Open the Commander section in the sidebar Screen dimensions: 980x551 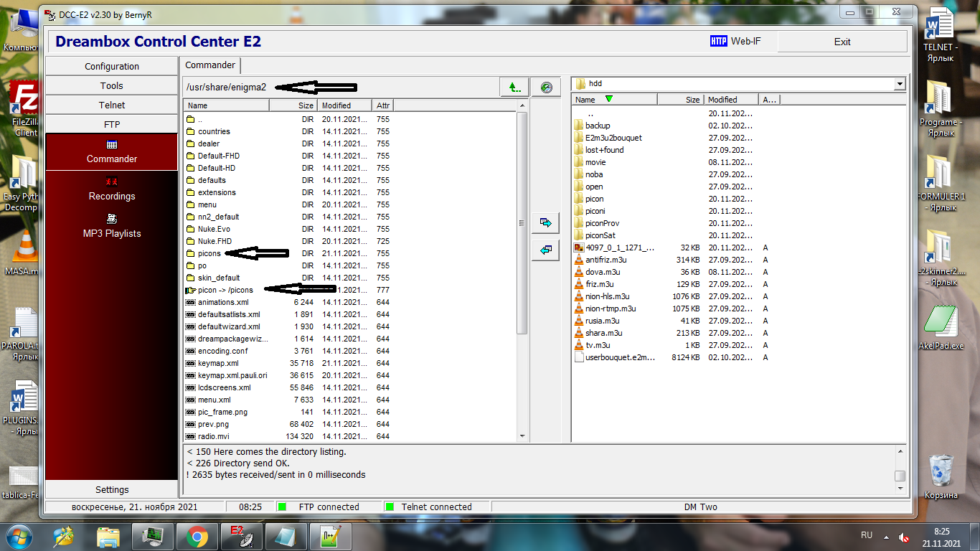(111, 151)
